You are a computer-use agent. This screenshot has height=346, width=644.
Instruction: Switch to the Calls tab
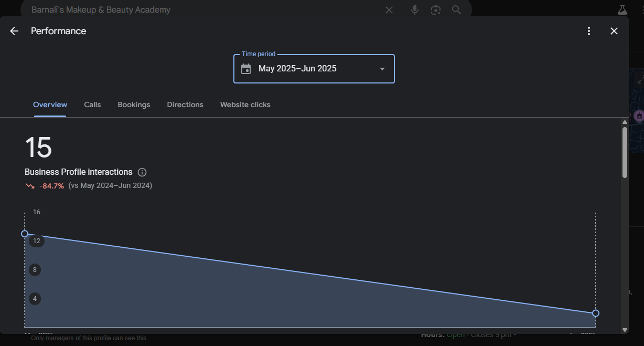[92, 104]
